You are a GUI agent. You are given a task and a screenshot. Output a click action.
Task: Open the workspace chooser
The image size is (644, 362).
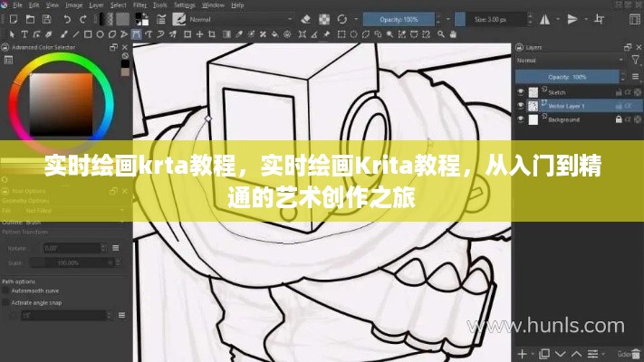[x=635, y=19]
